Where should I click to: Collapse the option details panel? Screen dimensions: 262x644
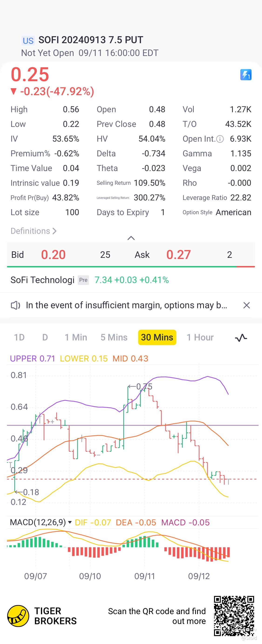point(131,238)
